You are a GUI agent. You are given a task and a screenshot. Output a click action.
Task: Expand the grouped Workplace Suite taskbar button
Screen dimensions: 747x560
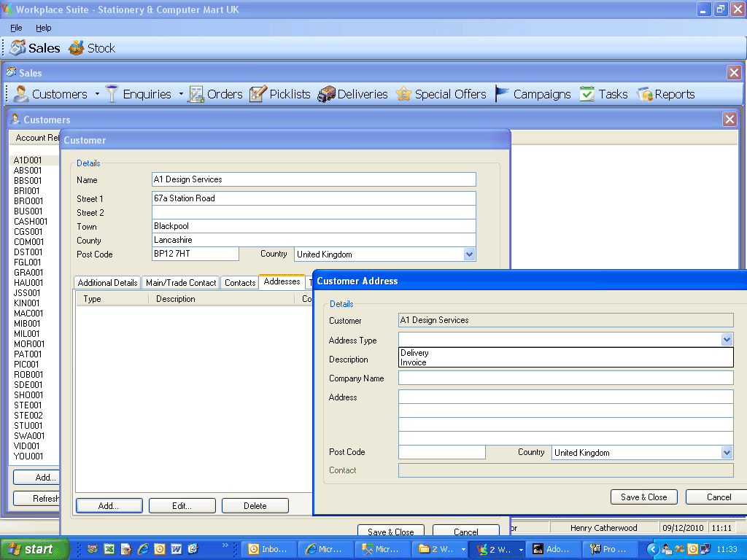[521, 549]
